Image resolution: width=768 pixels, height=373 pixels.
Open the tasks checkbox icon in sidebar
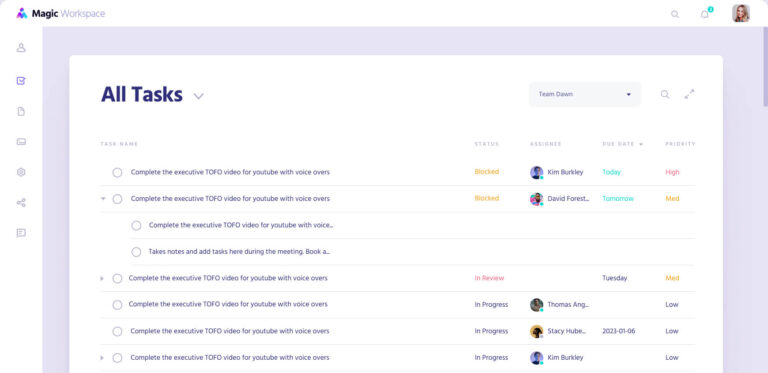pyautogui.click(x=21, y=81)
